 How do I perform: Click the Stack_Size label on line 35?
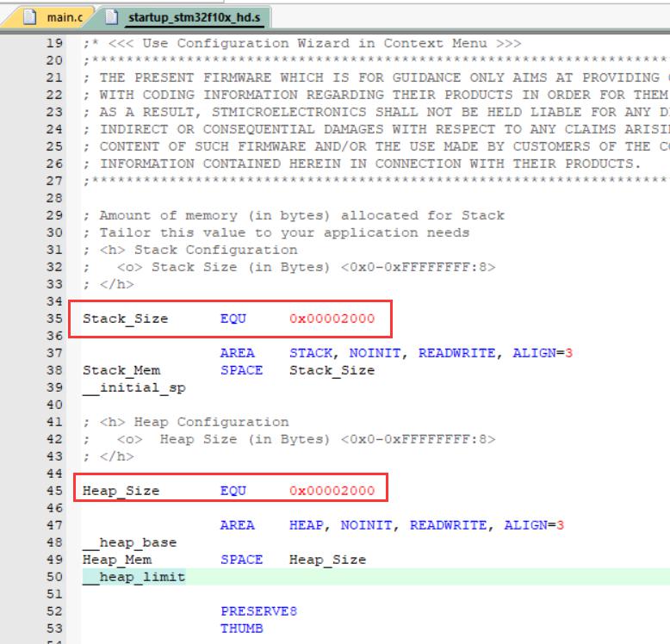(125, 319)
